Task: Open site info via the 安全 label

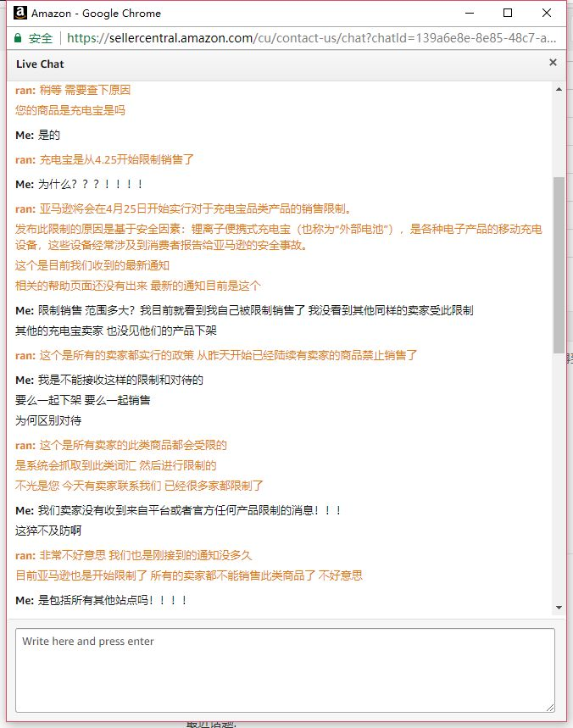Action: pyautogui.click(x=41, y=38)
